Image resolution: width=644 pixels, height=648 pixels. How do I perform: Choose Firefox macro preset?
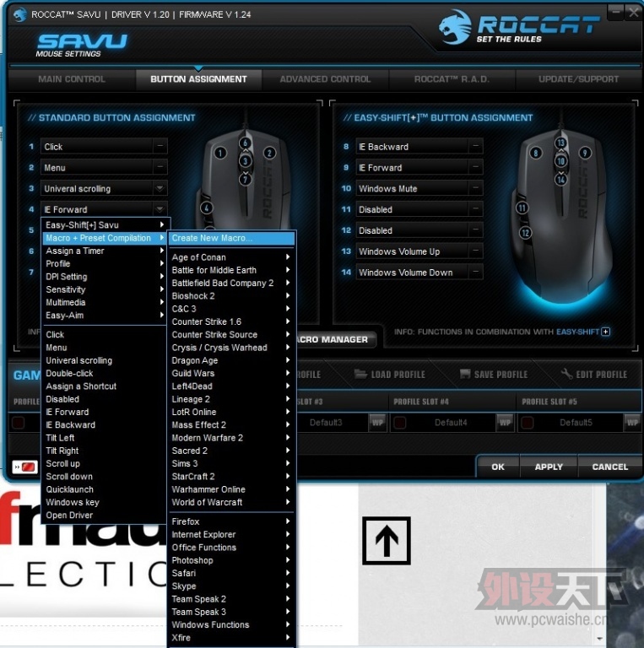pyautogui.click(x=231, y=521)
